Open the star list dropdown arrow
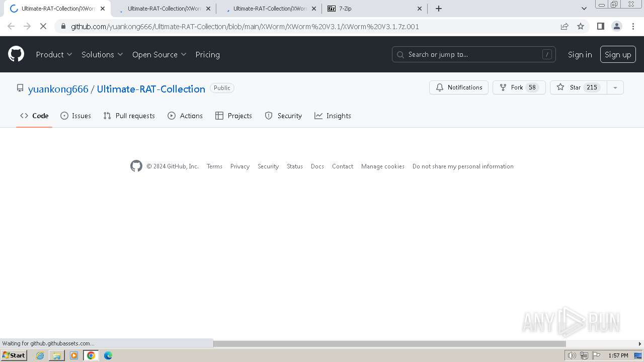644x362 pixels. [x=615, y=87]
